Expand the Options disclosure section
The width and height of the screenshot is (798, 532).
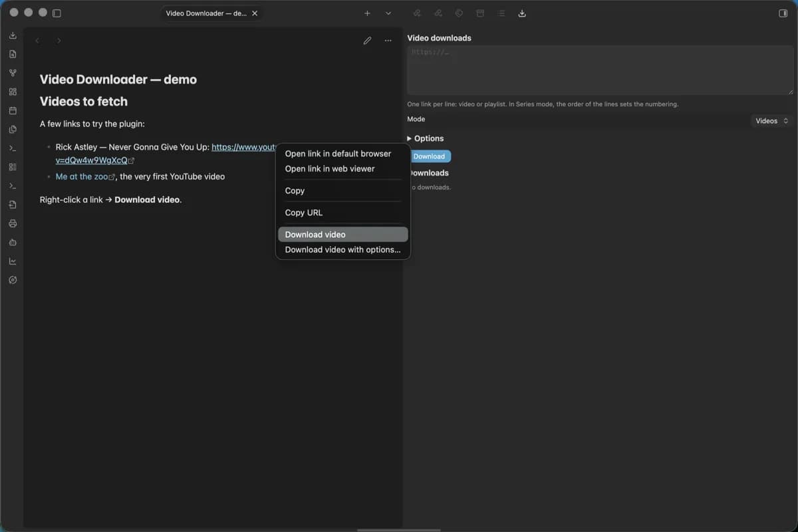tap(426, 138)
